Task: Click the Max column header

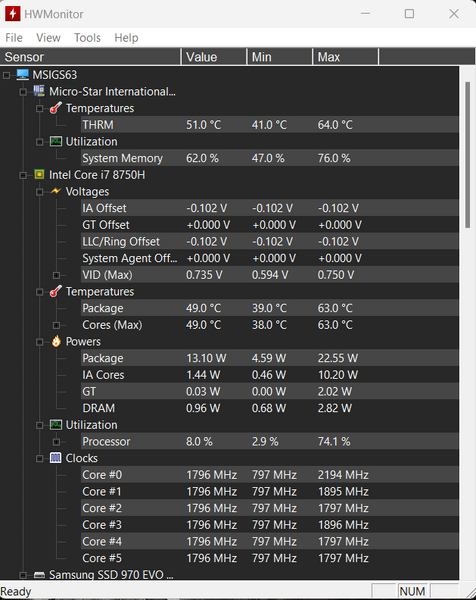Action: 346,57
